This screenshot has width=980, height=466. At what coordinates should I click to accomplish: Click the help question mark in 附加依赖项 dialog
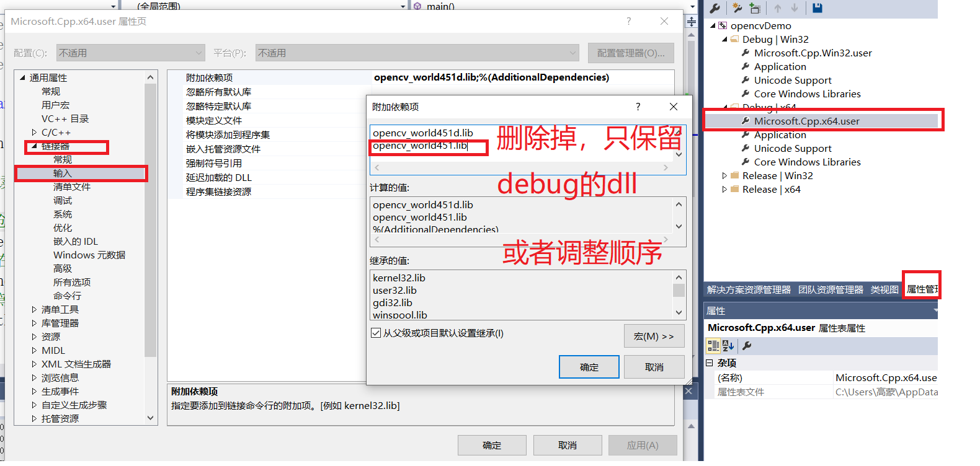coord(638,107)
